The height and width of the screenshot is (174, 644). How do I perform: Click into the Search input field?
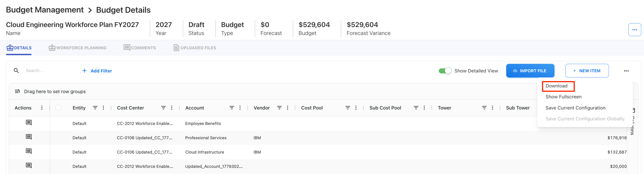coord(50,71)
